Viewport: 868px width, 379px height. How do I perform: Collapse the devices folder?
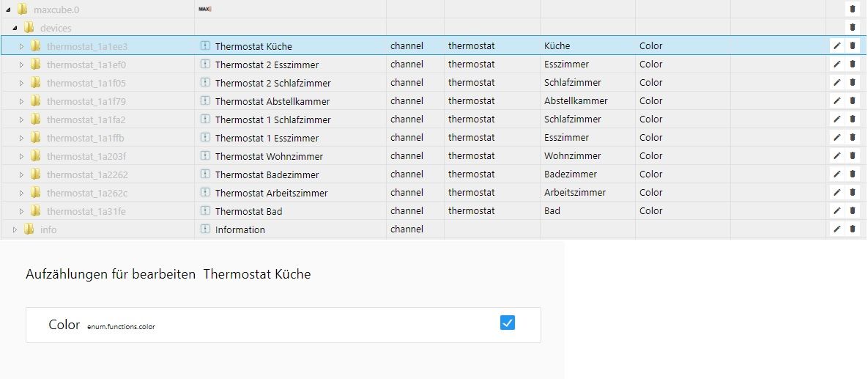(15, 28)
